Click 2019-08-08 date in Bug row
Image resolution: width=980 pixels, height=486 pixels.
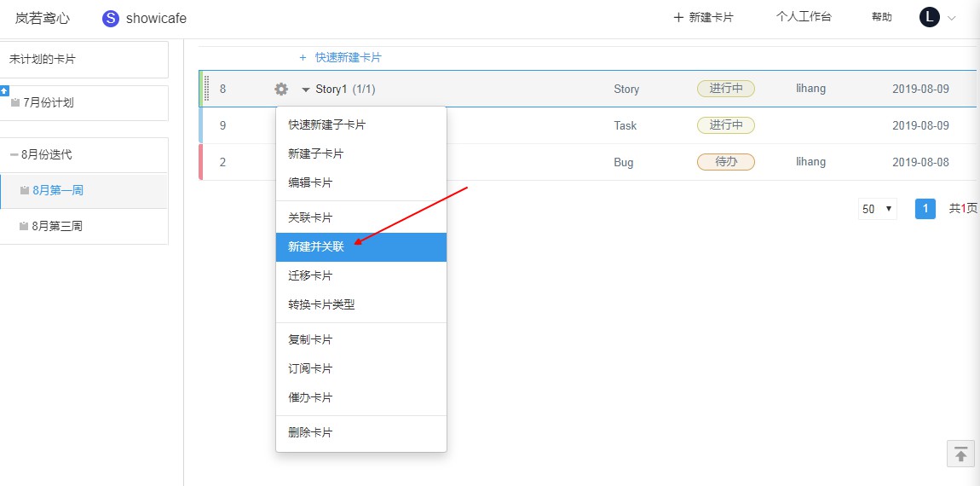coord(920,162)
